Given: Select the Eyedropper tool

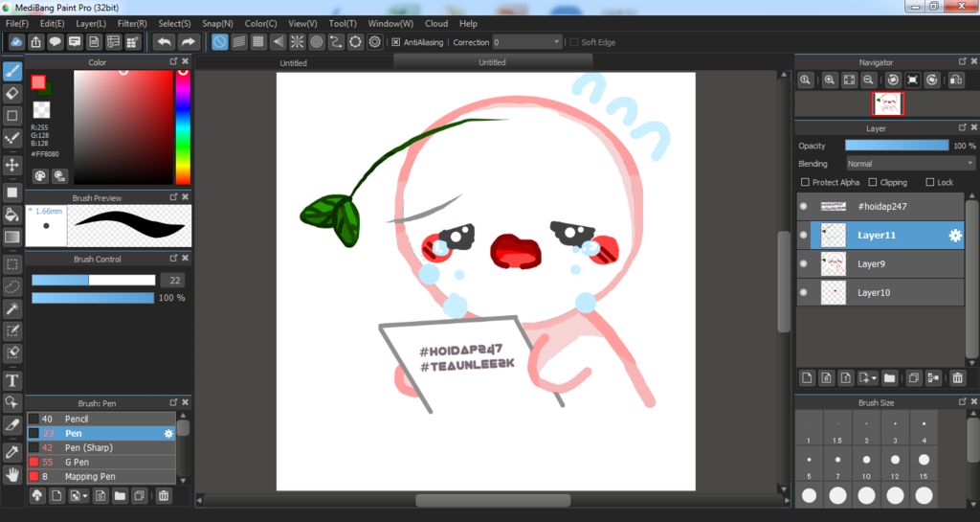Looking at the screenshot, I should click(11, 452).
